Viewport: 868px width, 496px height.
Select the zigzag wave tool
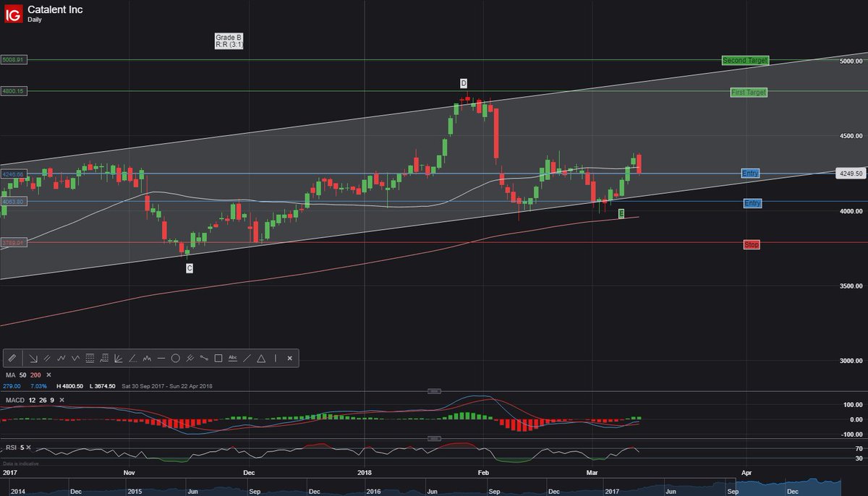coord(61,358)
